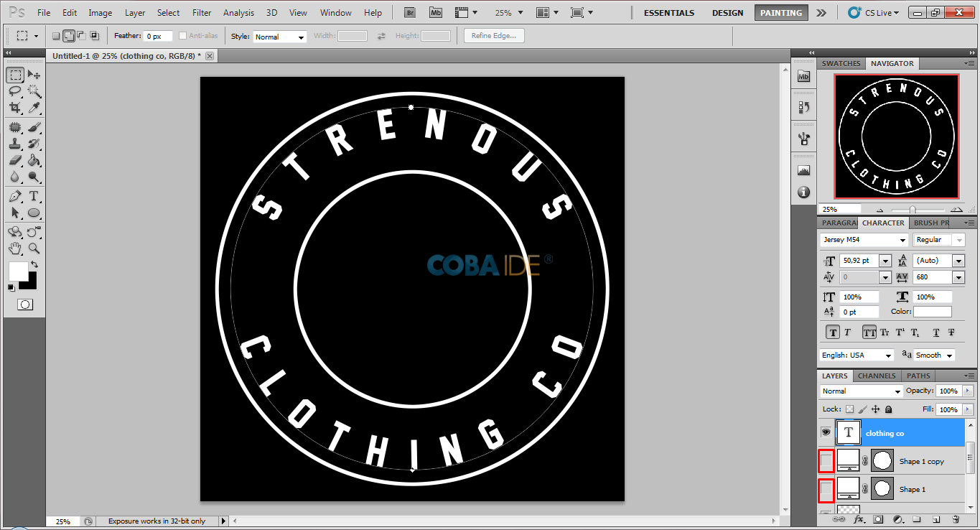The width and height of the screenshot is (980, 530).
Task: Open the Layer menu
Action: [x=135, y=13]
